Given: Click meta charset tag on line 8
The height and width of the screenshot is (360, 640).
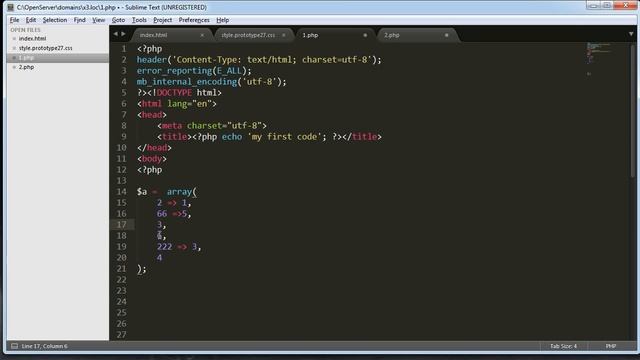Looking at the screenshot, I should [212, 126].
